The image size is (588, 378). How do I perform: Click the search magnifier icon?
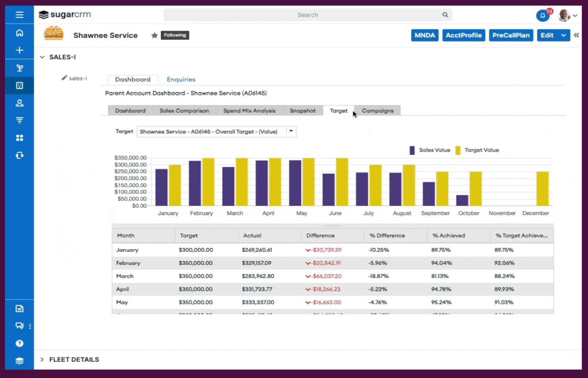[x=445, y=15]
